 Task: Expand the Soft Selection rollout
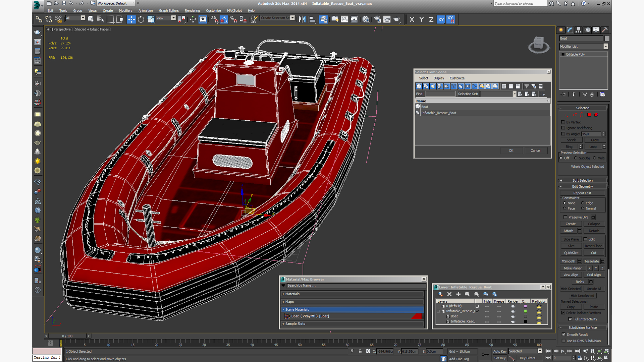(x=583, y=180)
